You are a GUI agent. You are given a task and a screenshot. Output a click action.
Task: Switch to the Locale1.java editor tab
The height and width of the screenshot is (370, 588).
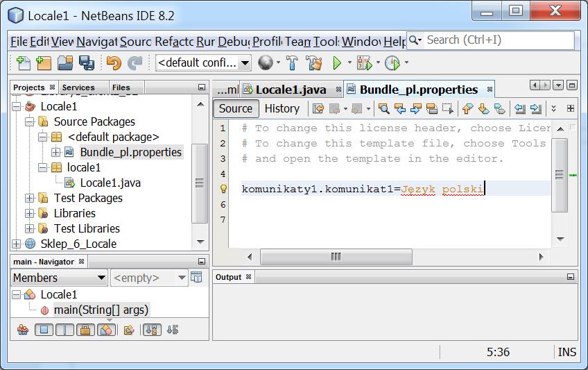click(291, 90)
